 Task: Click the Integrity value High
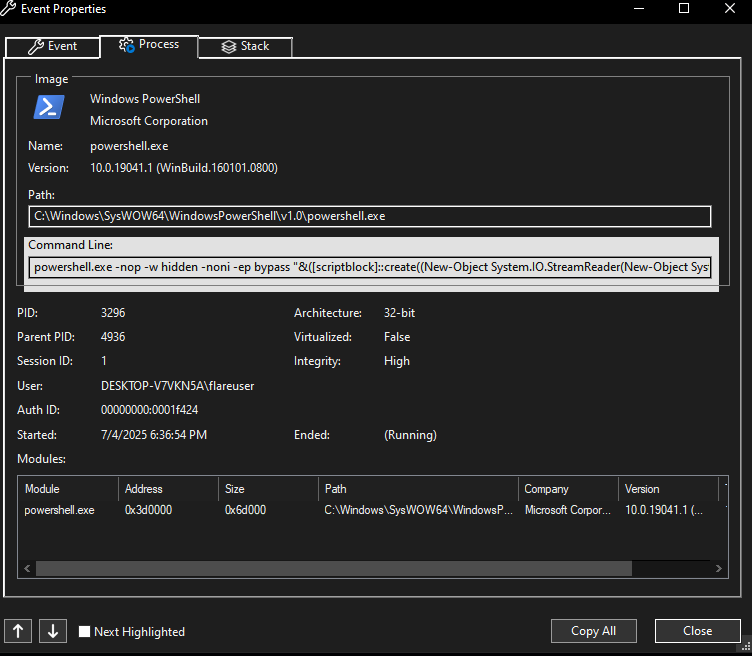397,361
